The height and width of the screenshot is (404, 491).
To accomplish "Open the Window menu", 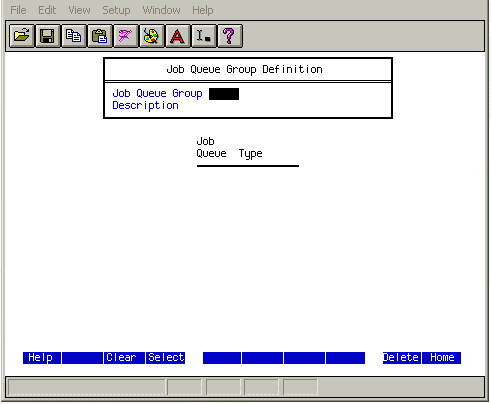I will click(162, 10).
